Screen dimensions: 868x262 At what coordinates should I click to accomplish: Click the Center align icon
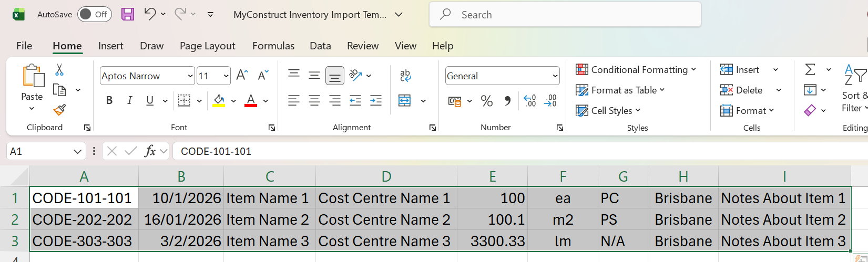(x=314, y=101)
